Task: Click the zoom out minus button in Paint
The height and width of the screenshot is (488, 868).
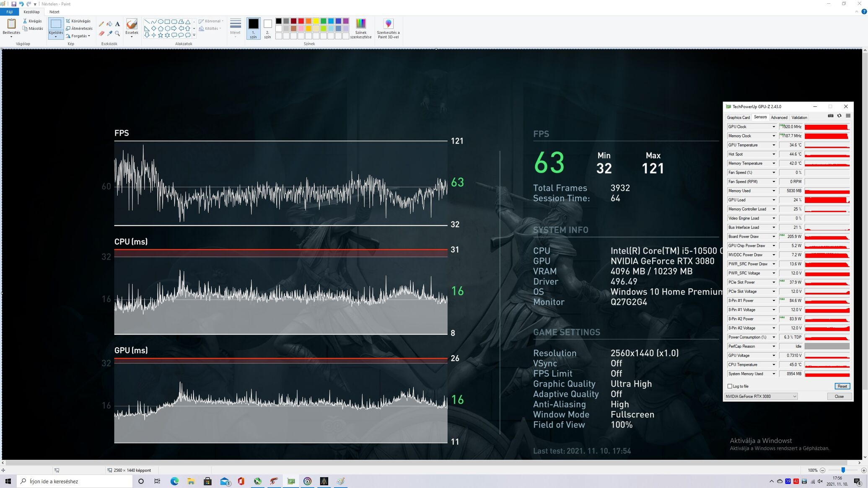Action: (x=822, y=470)
